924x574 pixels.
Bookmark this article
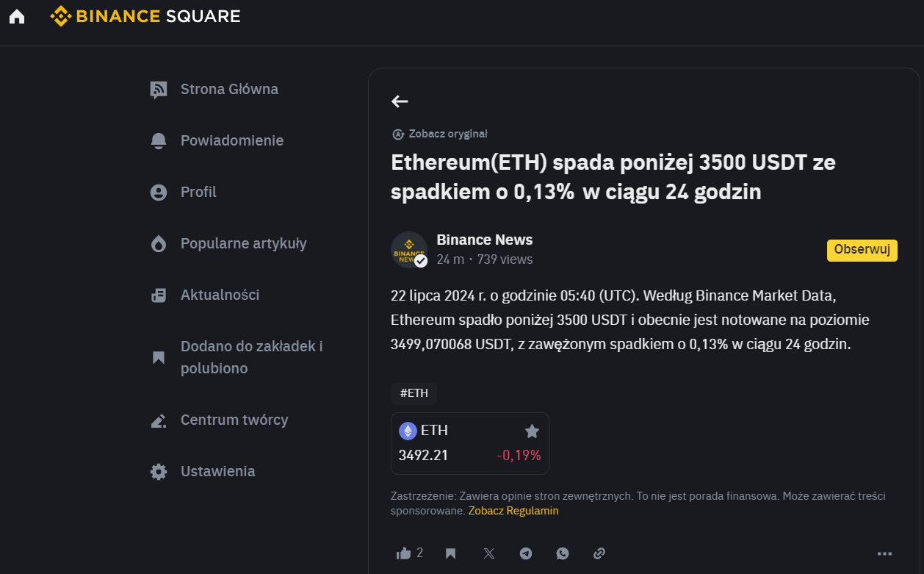tap(451, 553)
